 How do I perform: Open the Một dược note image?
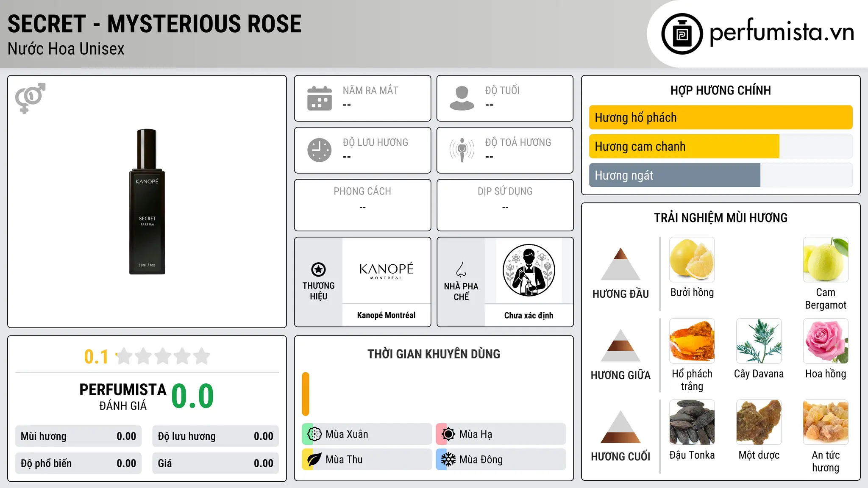click(x=759, y=422)
